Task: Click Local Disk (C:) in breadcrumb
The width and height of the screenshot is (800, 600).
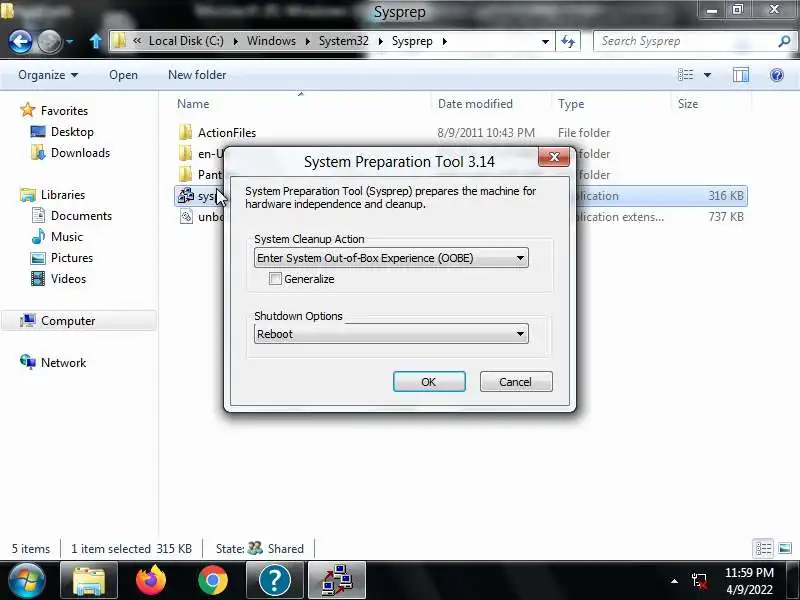Action: pos(186,41)
